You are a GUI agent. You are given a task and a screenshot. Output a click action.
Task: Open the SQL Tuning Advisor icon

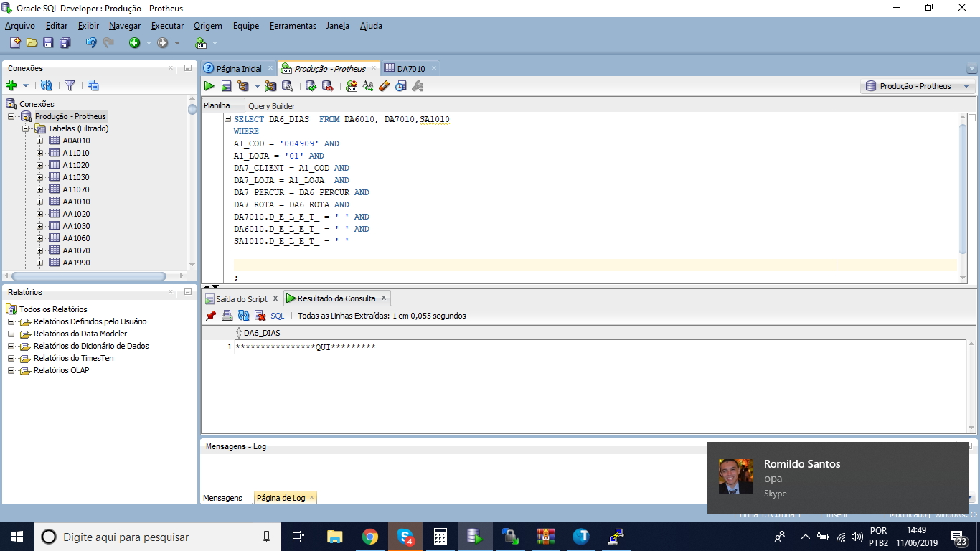(x=287, y=86)
